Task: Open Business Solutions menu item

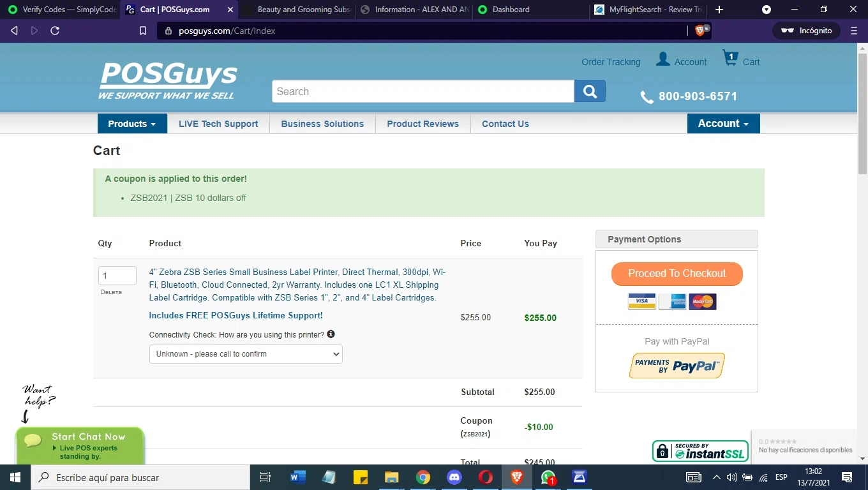Action: [x=322, y=124]
